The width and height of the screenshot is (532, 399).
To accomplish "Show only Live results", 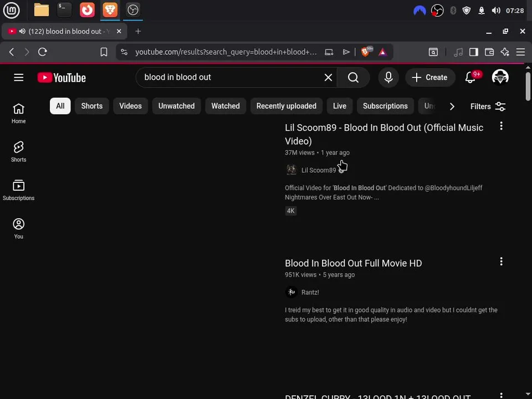I will tap(339, 106).
